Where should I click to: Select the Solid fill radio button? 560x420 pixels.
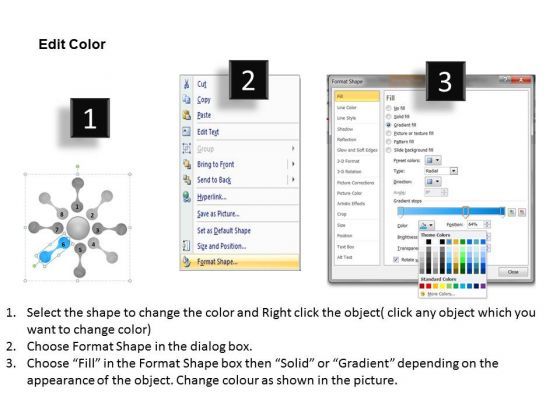coord(389,116)
